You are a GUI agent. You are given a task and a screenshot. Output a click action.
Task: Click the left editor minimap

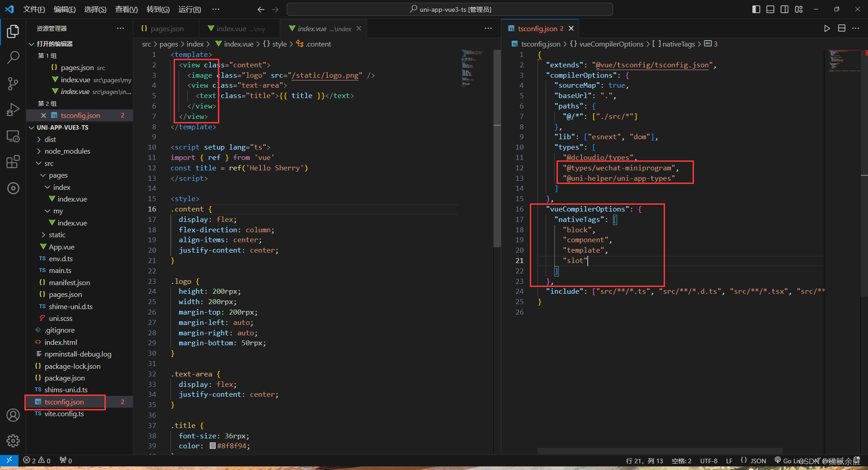tap(473, 68)
